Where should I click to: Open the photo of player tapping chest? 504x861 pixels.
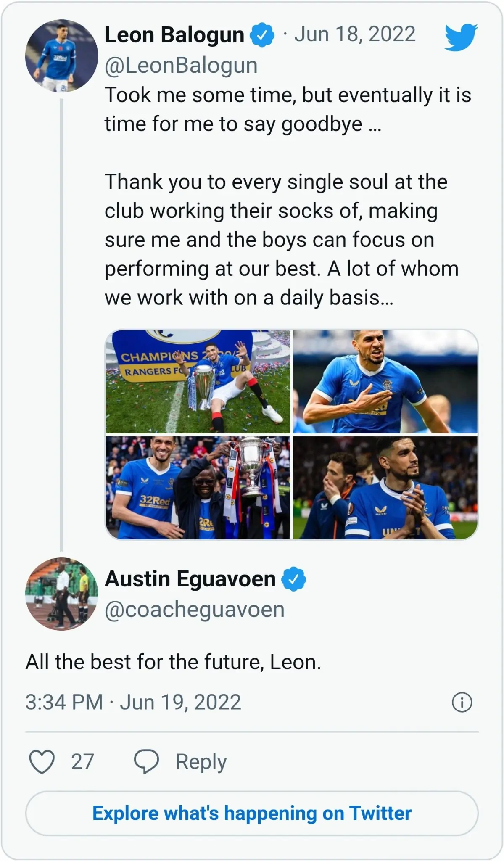pyautogui.click(x=385, y=382)
